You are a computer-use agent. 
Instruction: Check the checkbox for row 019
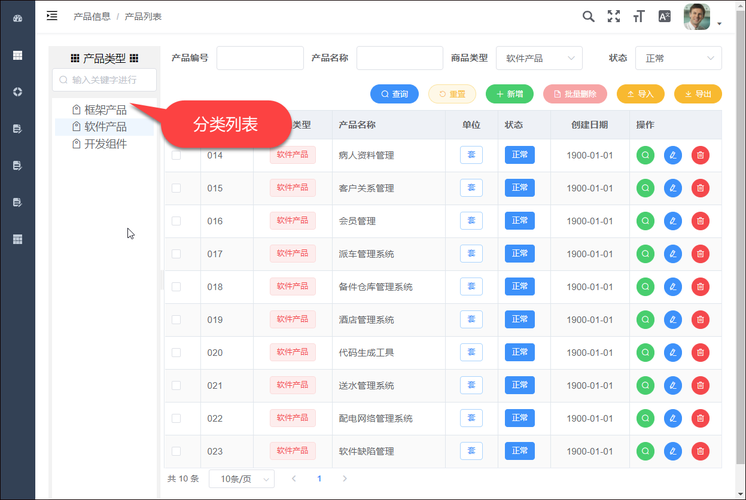click(x=176, y=320)
